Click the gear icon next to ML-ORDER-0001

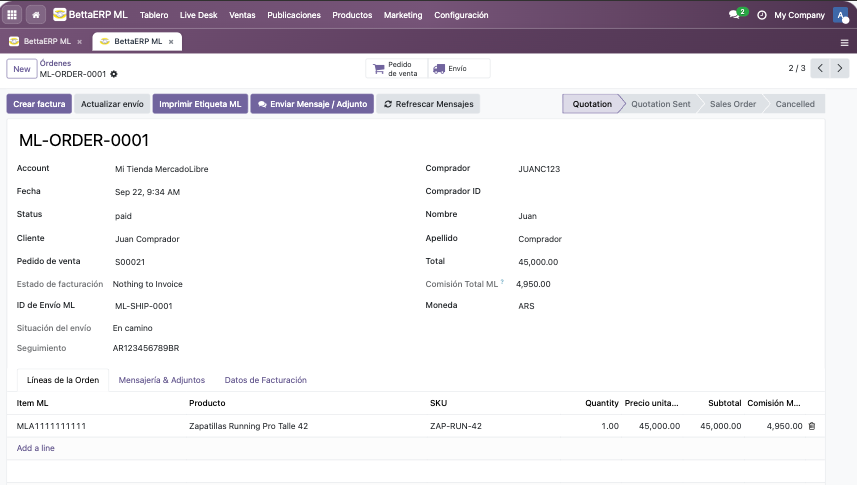tap(114, 74)
